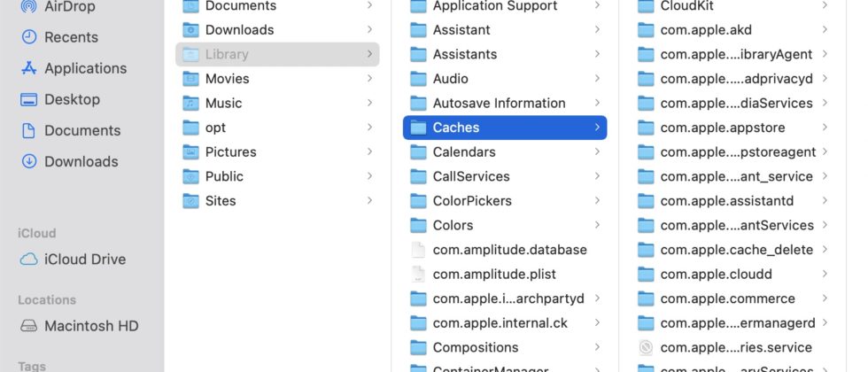This screenshot has height=372, width=868.
Task: Click the Movies folder icon
Action: point(190,79)
